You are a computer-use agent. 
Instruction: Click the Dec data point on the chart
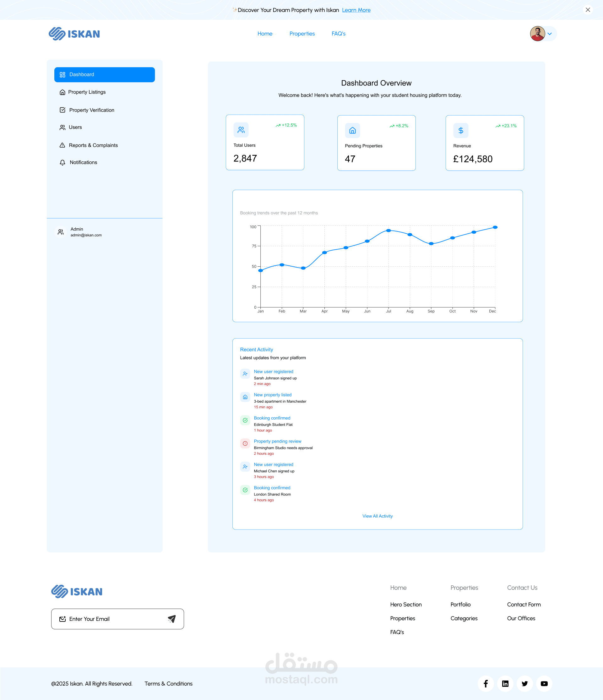[x=495, y=227]
